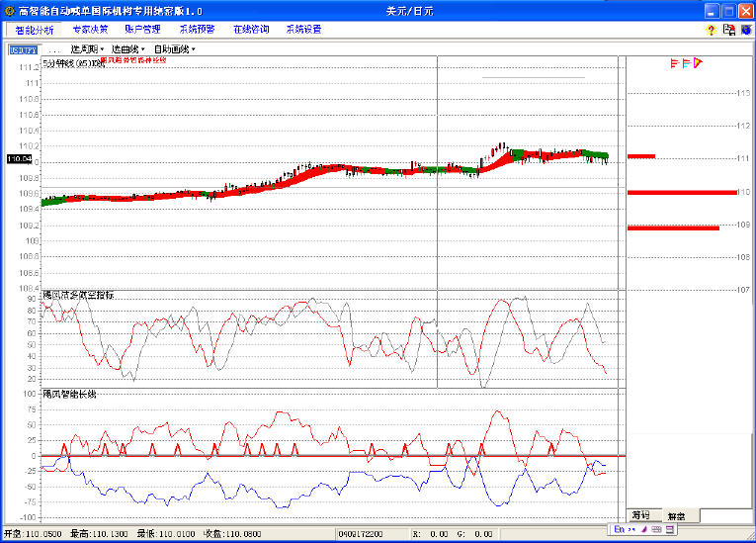756x543 pixels.
Task: Click the 110.04 current price label
Action: pyautogui.click(x=20, y=158)
